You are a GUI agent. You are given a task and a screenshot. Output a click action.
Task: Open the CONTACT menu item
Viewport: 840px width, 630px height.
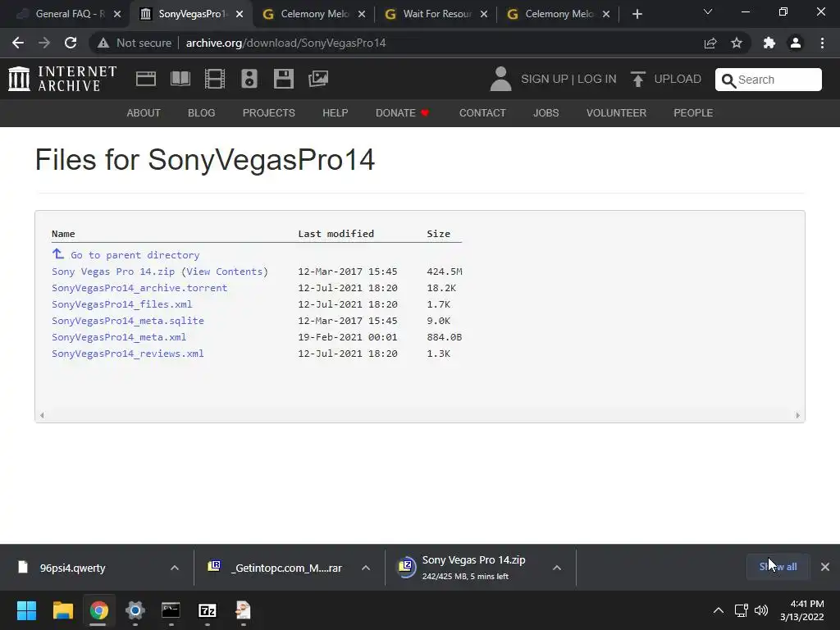(x=482, y=113)
